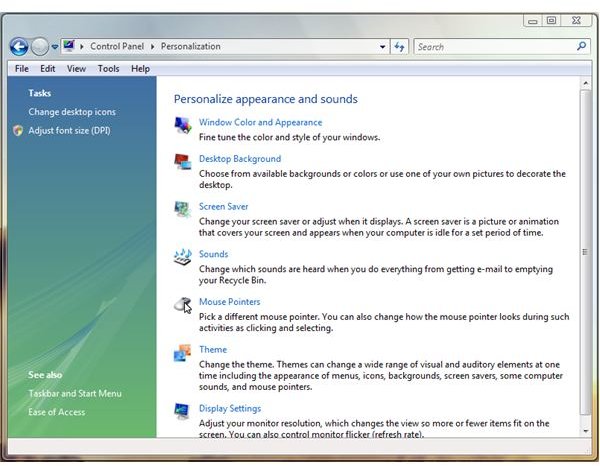Image resolution: width=600 pixels, height=466 pixels.
Task: Click the Theme icon
Action: coord(183,353)
